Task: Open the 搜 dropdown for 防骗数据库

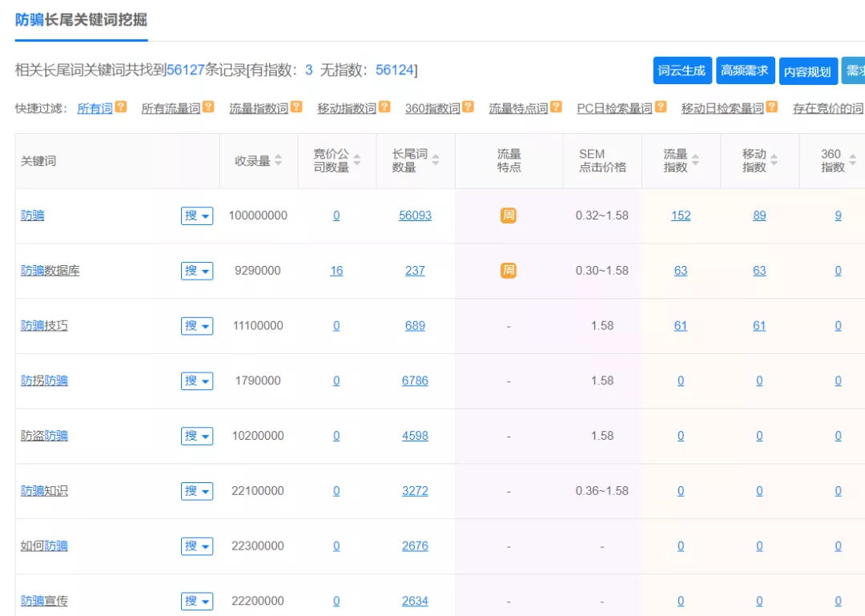Action: coord(197,271)
